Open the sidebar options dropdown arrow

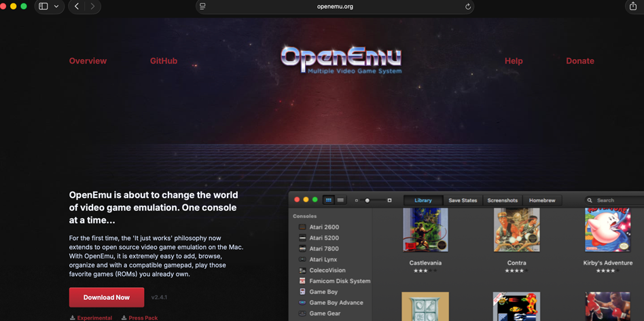coord(56,7)
